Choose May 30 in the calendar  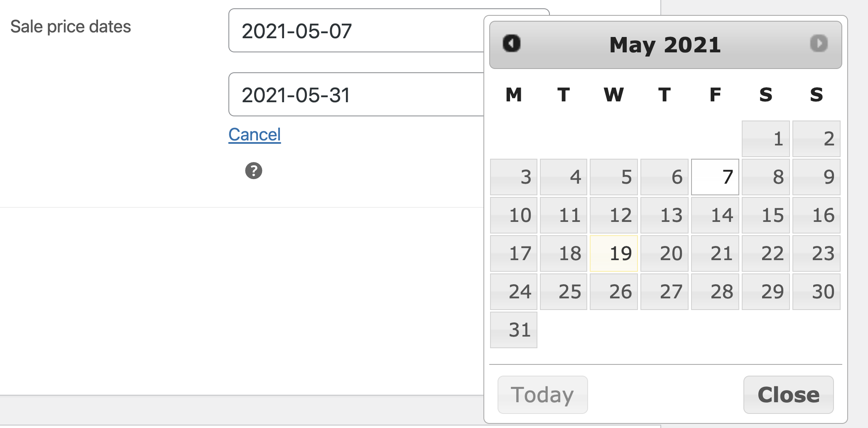817,292
